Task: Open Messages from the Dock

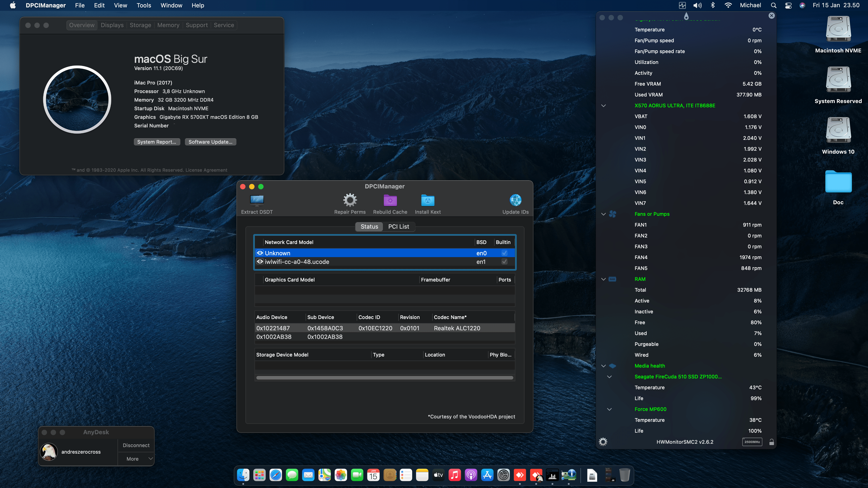Action: (292, 475)
